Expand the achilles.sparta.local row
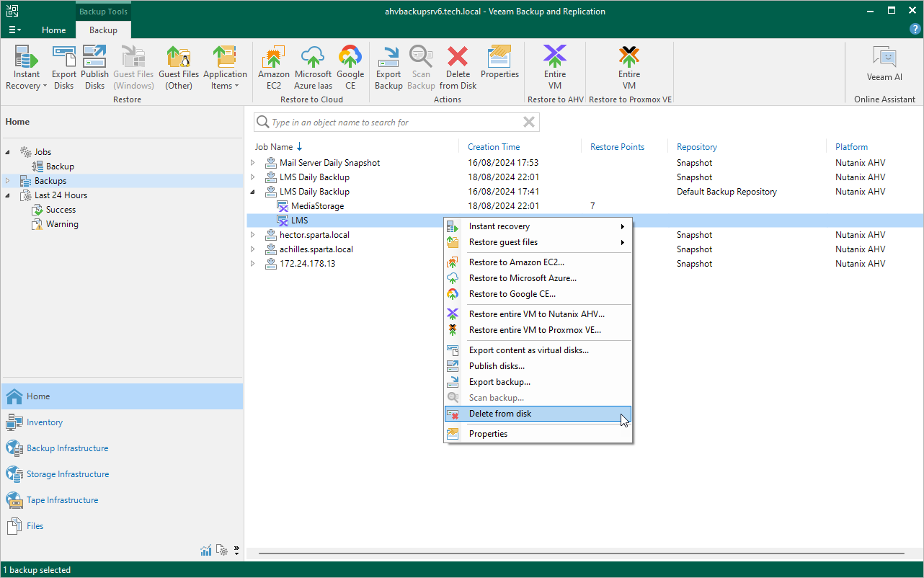This screenshot has height=578, width=924. tap(253, 249)
